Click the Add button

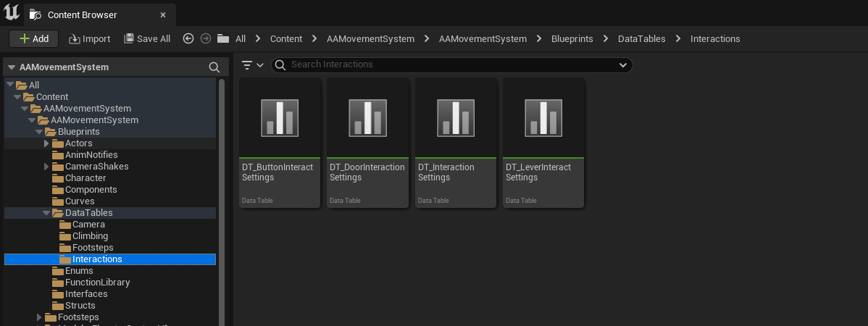pos(33,39)
